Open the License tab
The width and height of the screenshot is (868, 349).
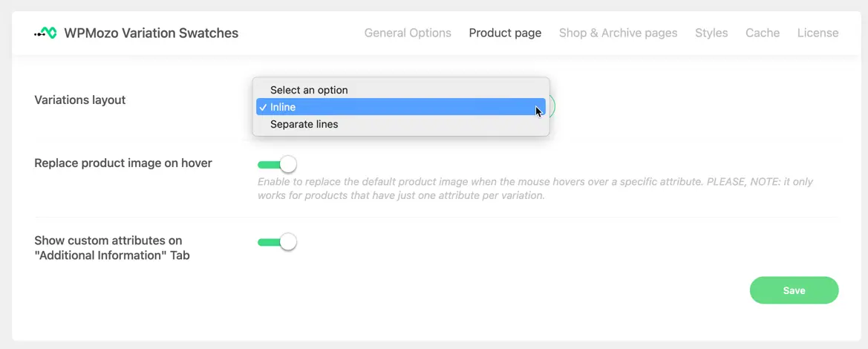coord(818,33)
